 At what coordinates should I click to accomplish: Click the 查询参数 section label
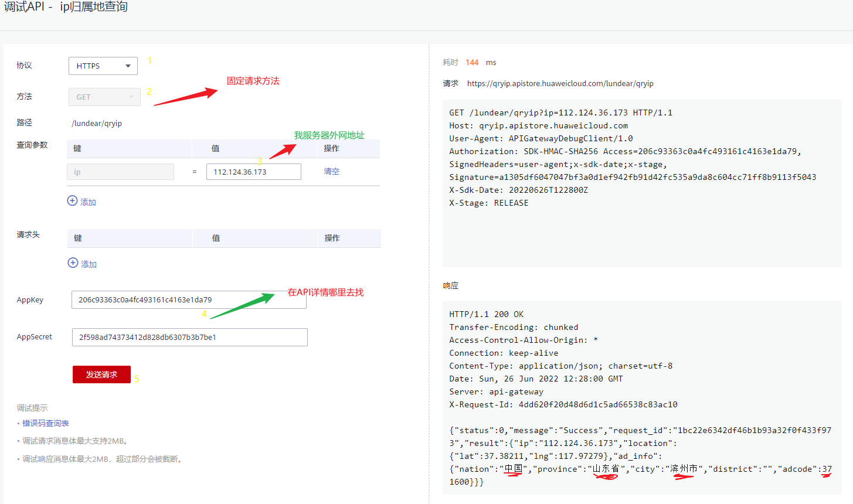(32, 145)
